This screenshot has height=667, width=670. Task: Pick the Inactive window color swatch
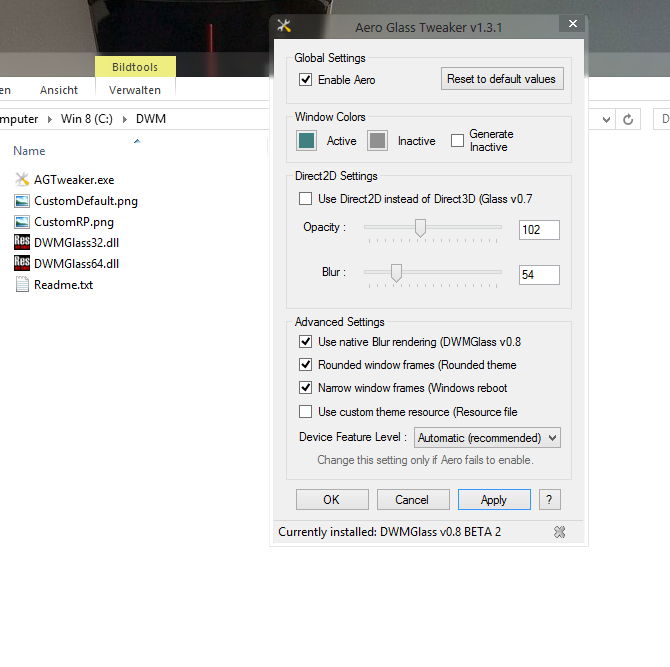(377, 141)
